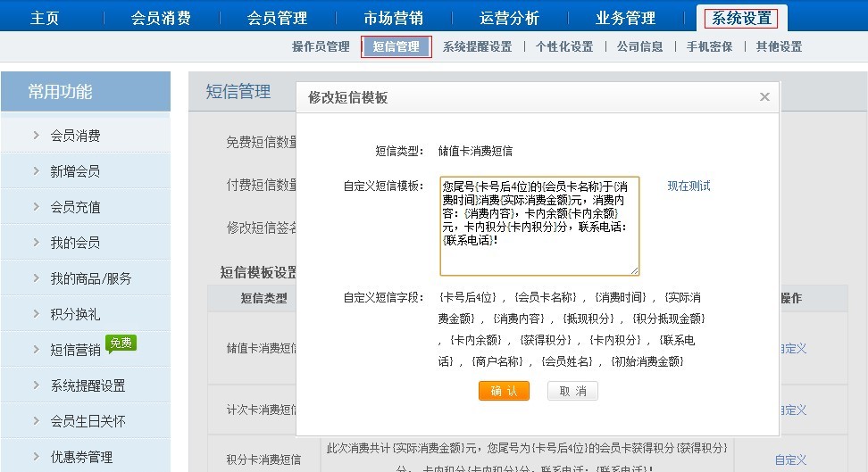Open 短信营销 in the sidebar
The width and height of the screenshot is (868, 472).
point(75,350)
